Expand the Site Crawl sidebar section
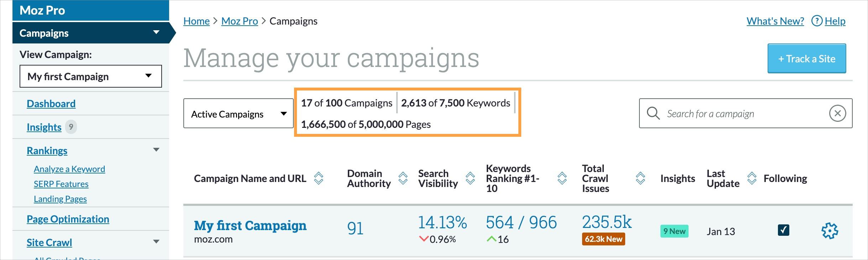The width and height of the screenshot is (868, 260). (156, 242)
